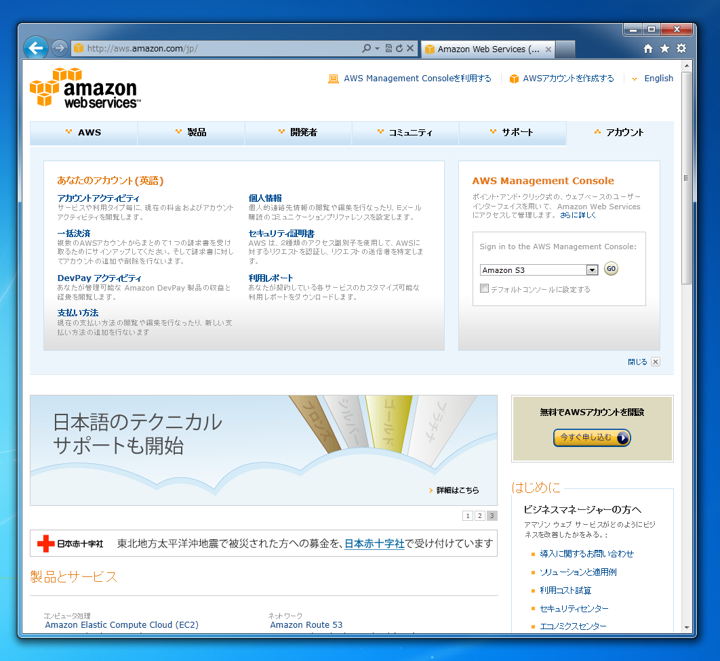The image size is (720, 661).
Task: Click the search magnifier in address bar
Action: click(x=366, y=48)
